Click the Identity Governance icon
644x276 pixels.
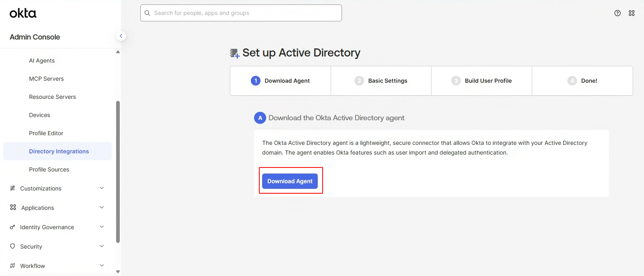coord(13,227)
